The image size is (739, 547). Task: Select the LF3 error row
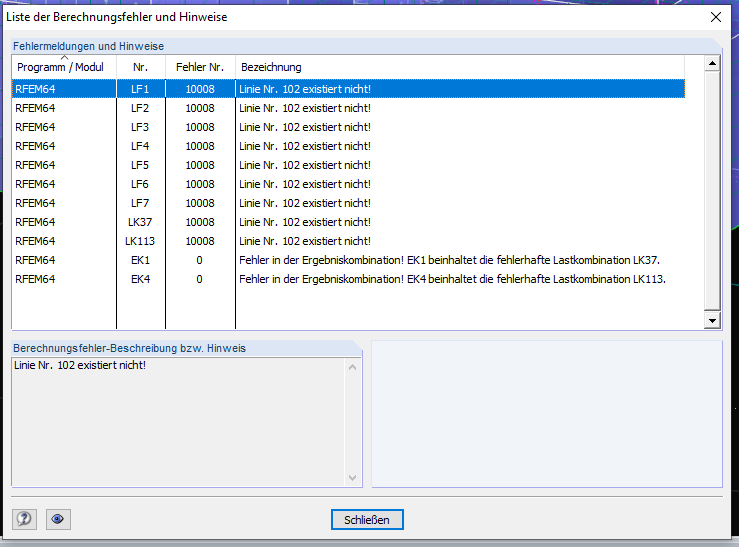(348, 127)
